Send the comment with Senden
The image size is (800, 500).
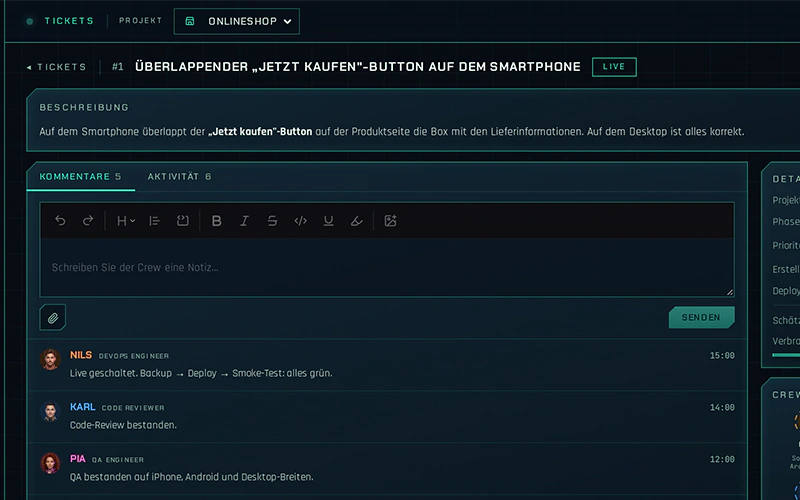click(702, 317)
